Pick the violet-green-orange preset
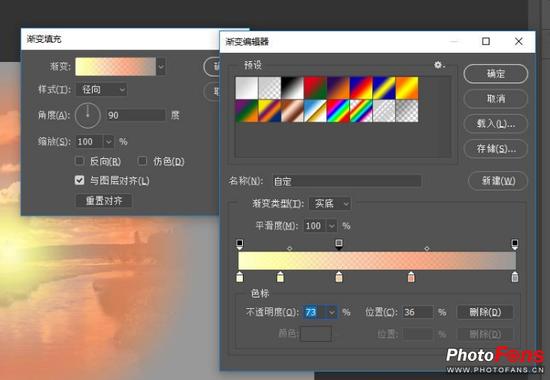This screenshot has width=550, height=380. click(247, 111)
